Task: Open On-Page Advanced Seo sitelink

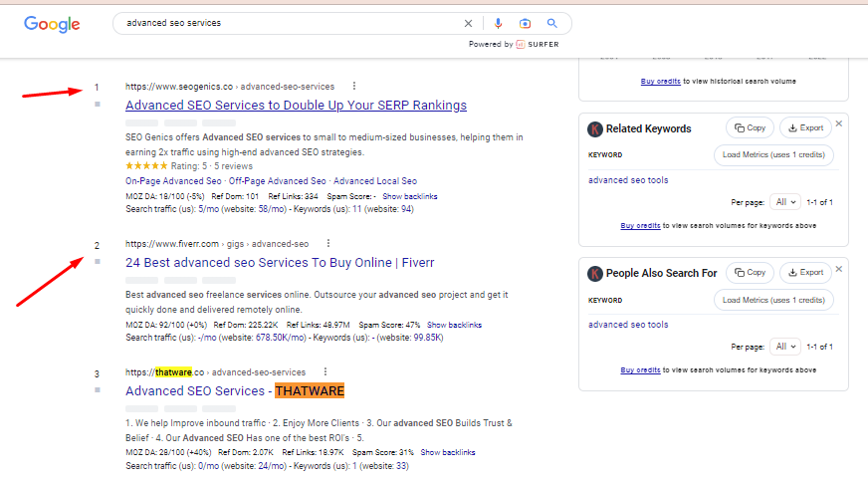Action: 173,181
